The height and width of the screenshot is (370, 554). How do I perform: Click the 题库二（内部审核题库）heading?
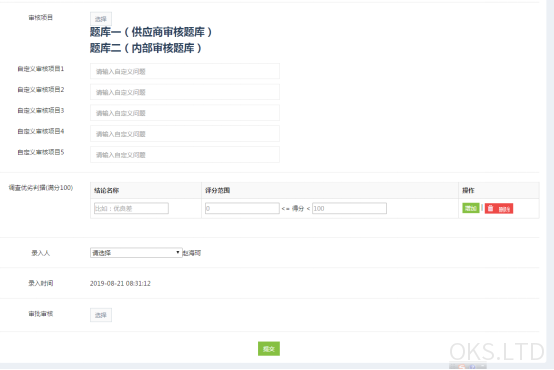point(146,48)
